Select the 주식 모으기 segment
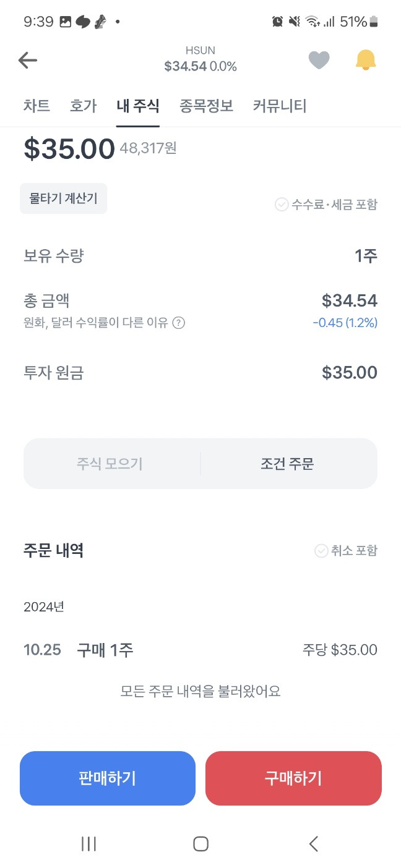The width and height of the screenshot is (401, 868). click(x=110, y=464)
